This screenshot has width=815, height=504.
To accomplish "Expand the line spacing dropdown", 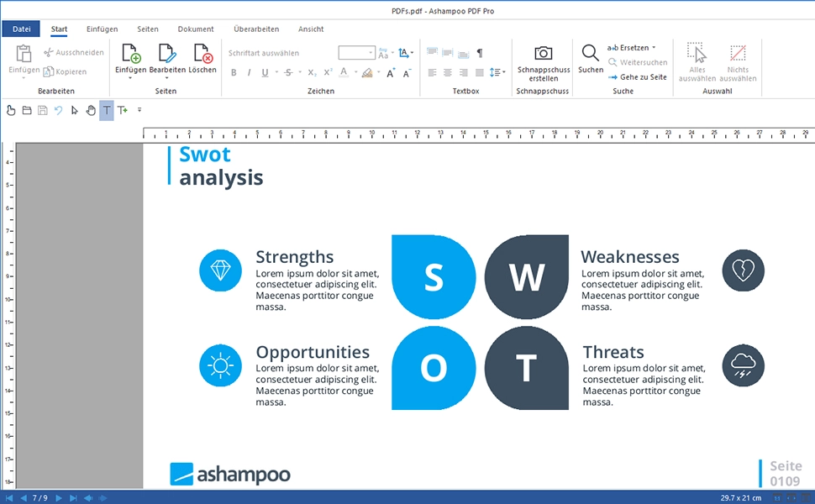I will (x=501, y=73).
